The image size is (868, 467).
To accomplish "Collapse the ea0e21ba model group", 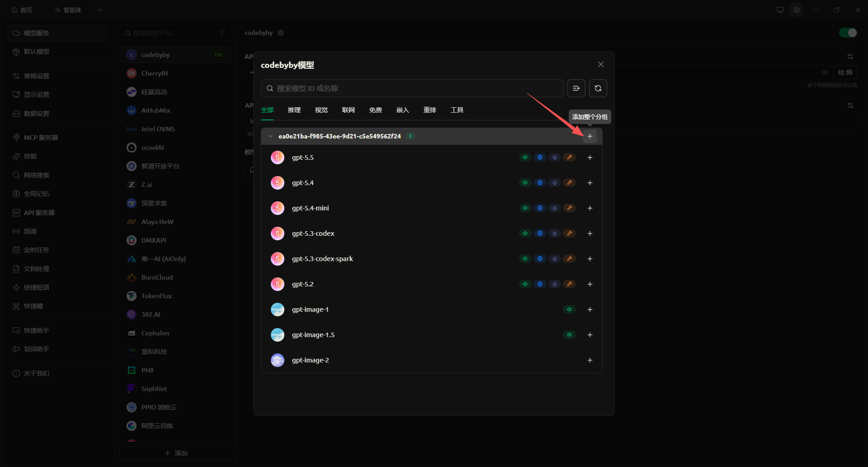I will tap(270, 136).
